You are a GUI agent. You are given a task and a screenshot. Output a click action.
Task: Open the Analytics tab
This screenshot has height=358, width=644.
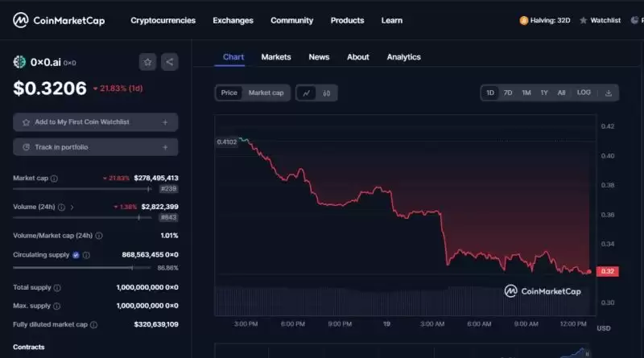point(403,57)
